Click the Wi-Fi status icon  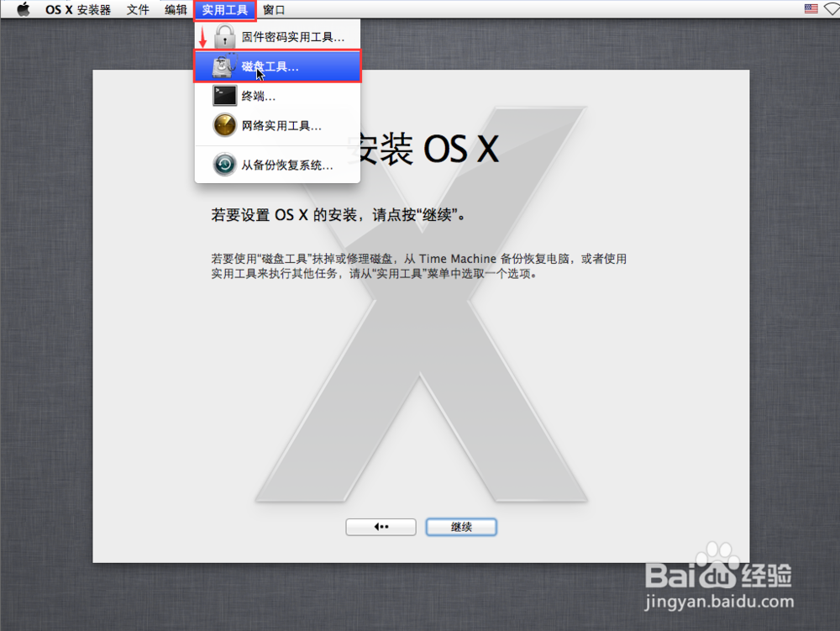pyautogui.click(x=832, y=8)
